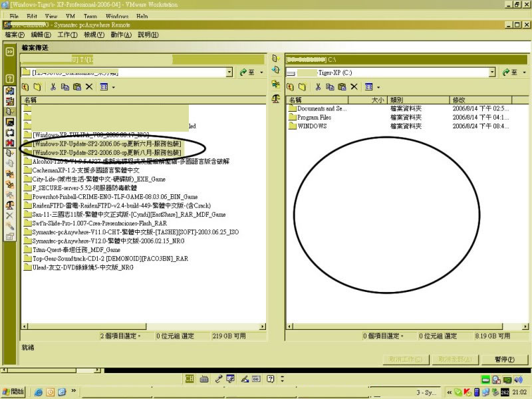Screen dimensions: 532x399
Task: Click the synchronize folders icon between the two panes
Action: tap(276, 84)
